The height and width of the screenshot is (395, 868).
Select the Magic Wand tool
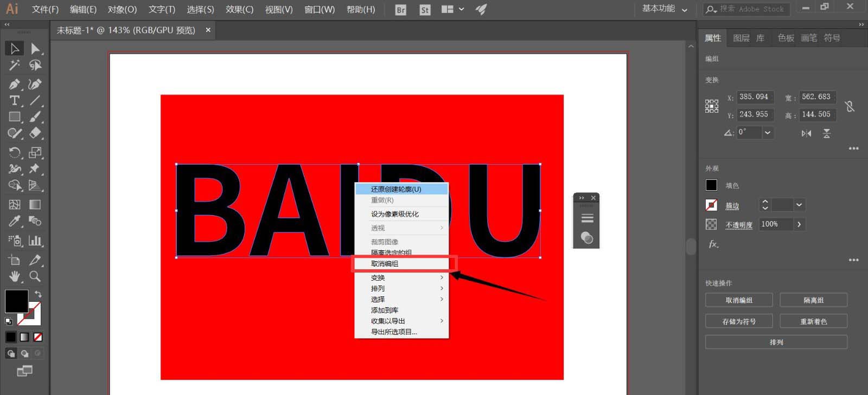15,65
